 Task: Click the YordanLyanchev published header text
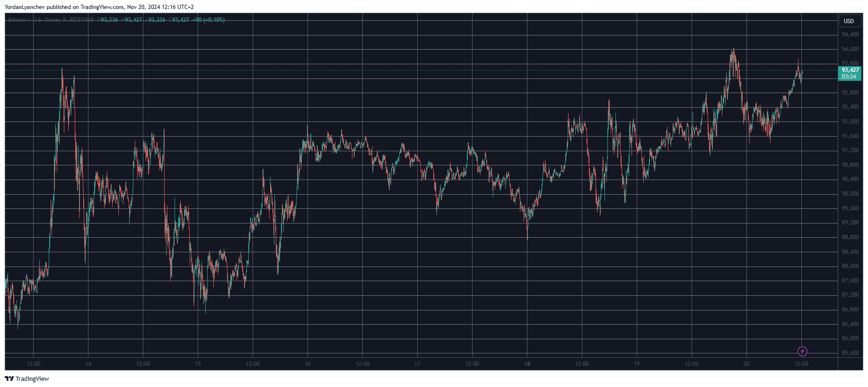tap(99, 7)
